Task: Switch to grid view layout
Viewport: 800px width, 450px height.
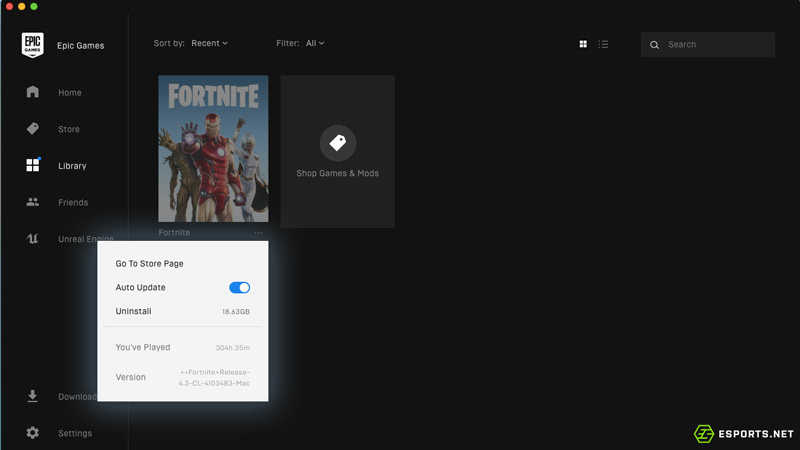Action: tap(583, 44)
